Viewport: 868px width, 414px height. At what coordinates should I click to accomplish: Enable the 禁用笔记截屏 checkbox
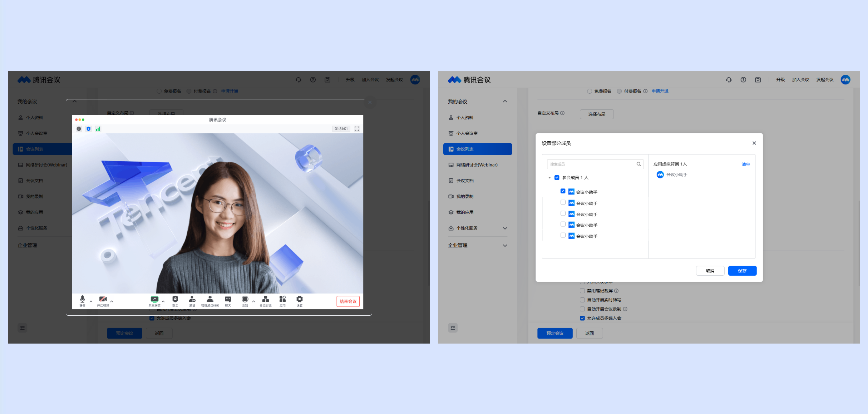[x=582, y=291]
